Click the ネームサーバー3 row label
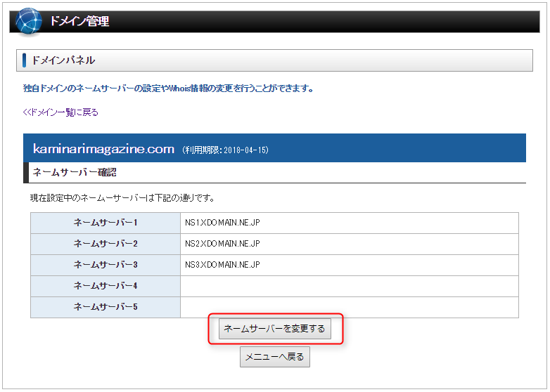The height and width of the screenshot is (392, 550). click(105, 265)
